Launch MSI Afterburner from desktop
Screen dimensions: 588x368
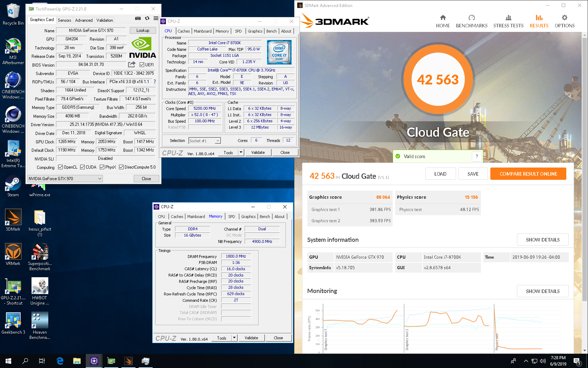(13, 51)
